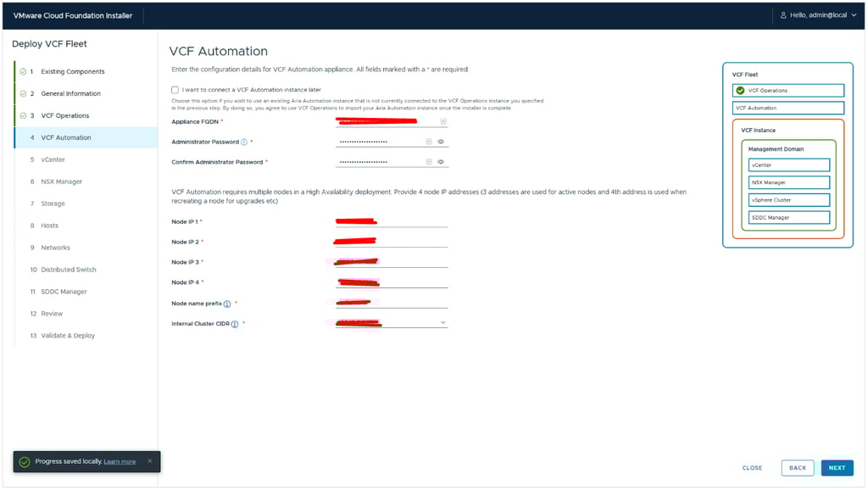The image size is (868, 491).
Task: Reveal the Confirm Administrator Password with the eye icon
Action: point(441,162)
